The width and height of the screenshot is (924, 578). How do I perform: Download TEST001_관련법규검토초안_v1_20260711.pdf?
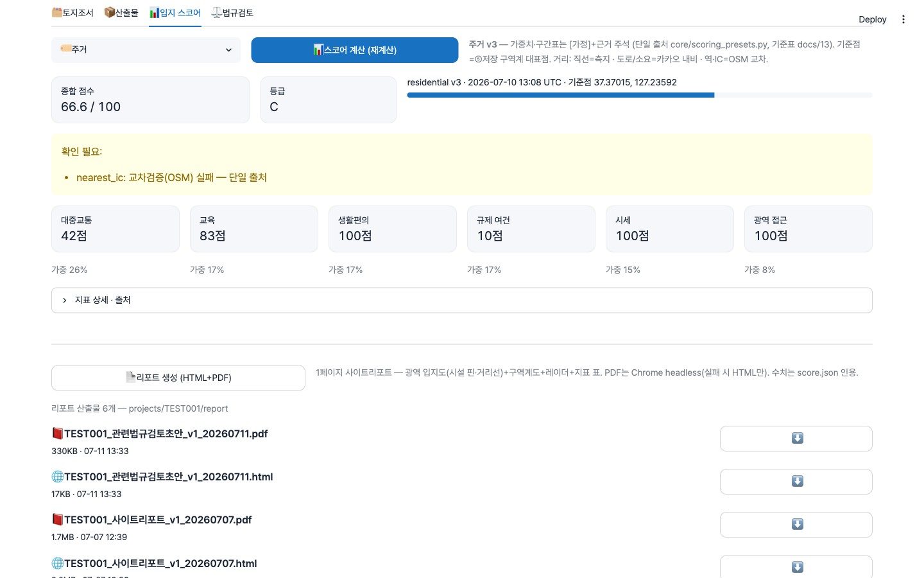pos(796,439)
